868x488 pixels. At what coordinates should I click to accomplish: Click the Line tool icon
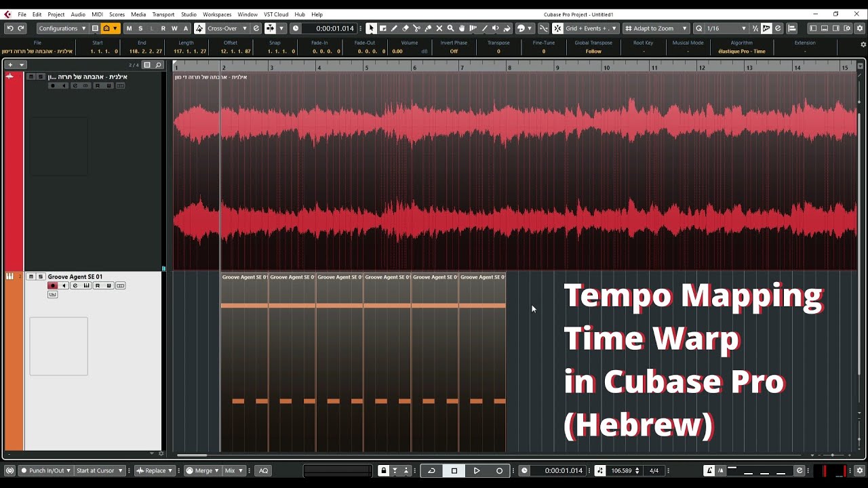pos(484,28)
